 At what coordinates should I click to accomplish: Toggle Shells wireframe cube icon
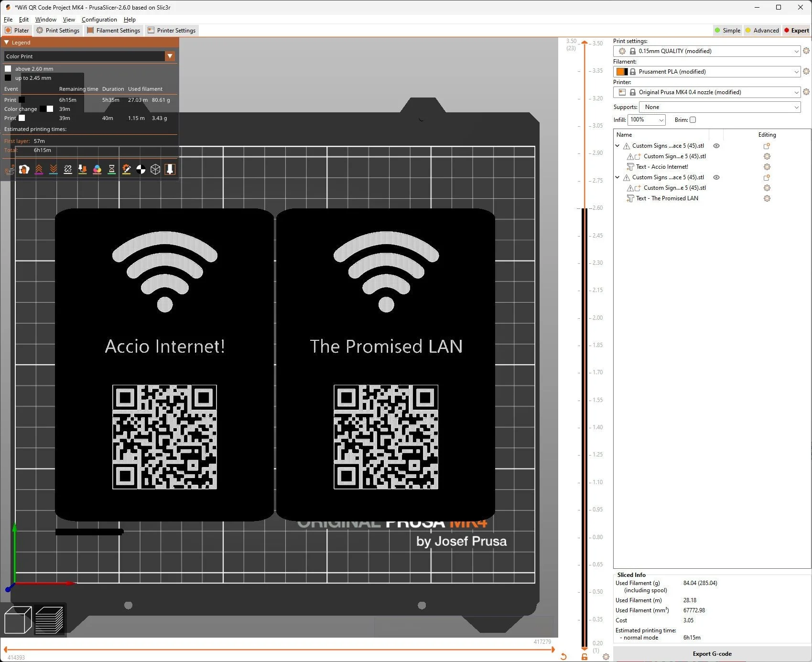155,169
